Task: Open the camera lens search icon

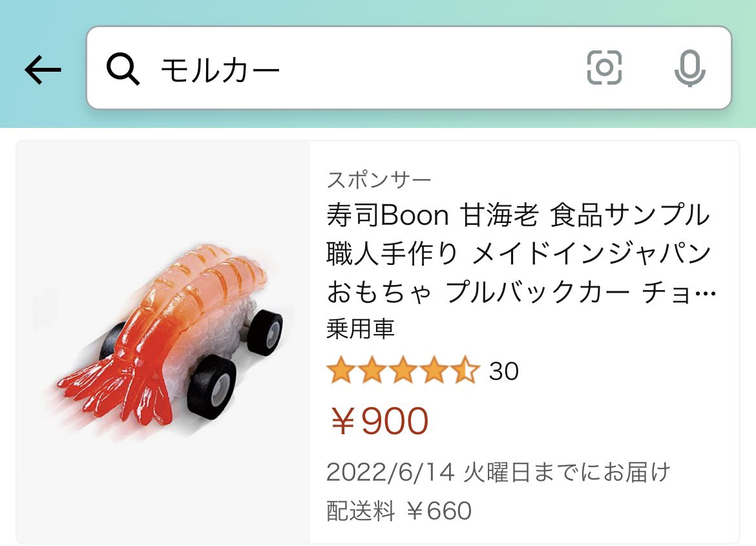Action: (604, 68)
